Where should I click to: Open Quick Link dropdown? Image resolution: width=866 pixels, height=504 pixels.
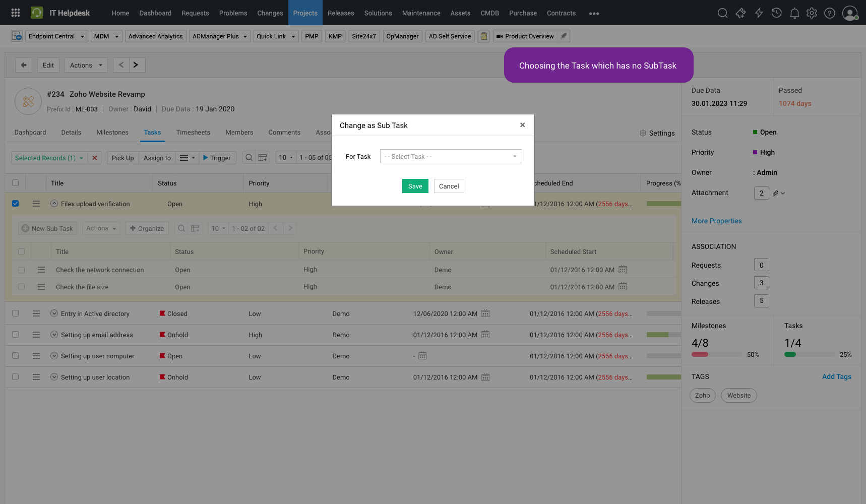coord(276,36)
